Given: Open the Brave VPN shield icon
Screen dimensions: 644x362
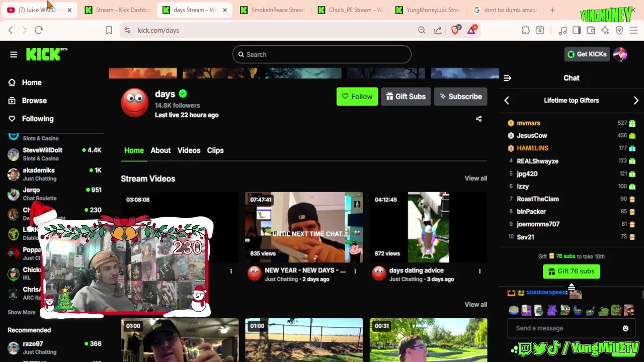Looking at the screenshot, I should point(619,30).
